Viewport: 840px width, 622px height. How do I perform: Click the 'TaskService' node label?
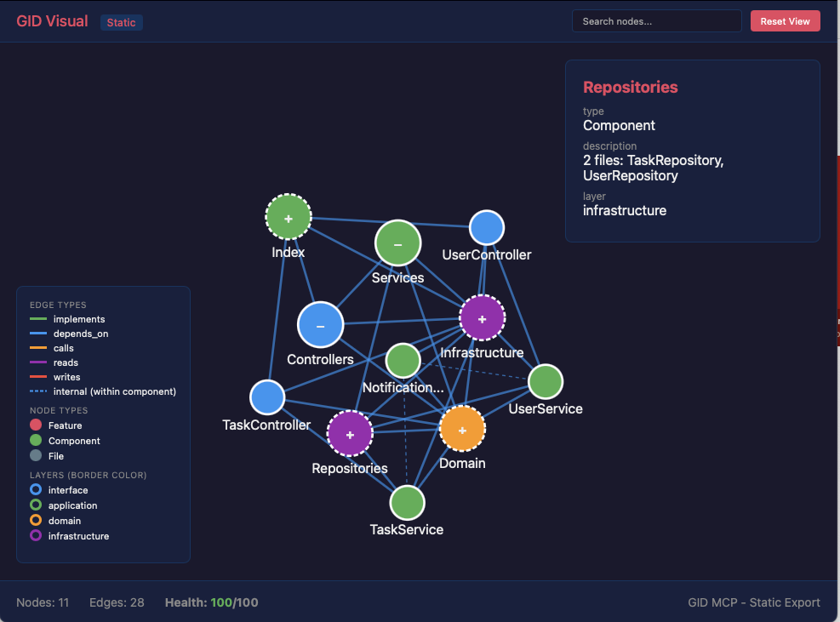click(x=407, y=530)
